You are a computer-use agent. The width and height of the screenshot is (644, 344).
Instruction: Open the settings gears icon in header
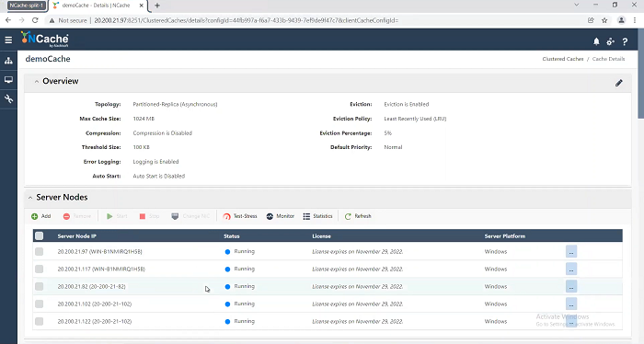(610, 41)
